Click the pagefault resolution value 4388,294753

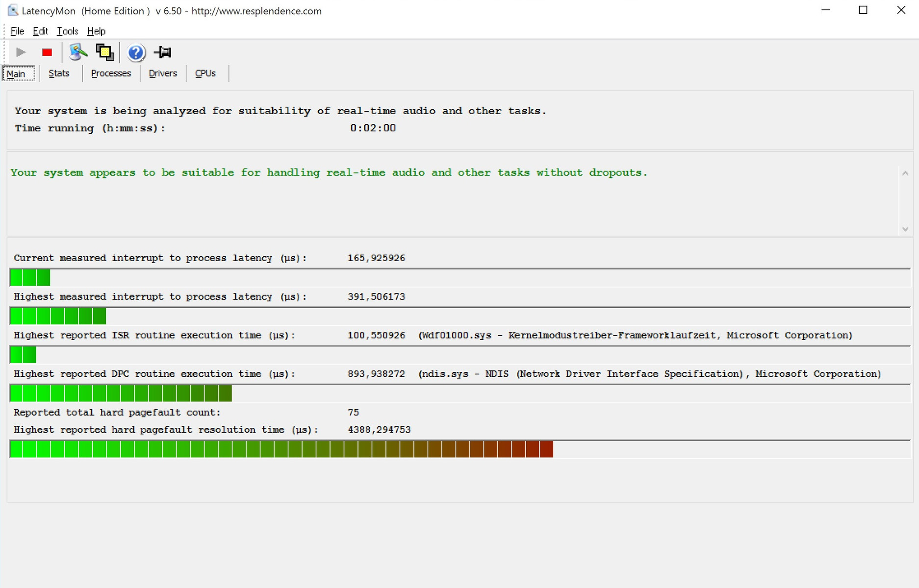pyautogui.click(x=379, y=430)
